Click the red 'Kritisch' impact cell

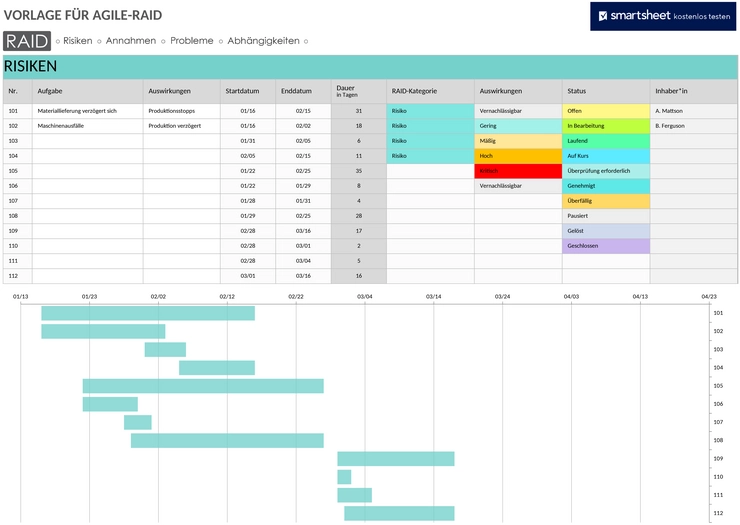518,171
